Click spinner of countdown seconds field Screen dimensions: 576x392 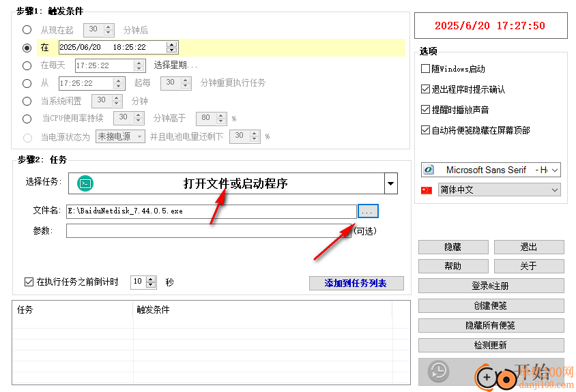[151, 282]
